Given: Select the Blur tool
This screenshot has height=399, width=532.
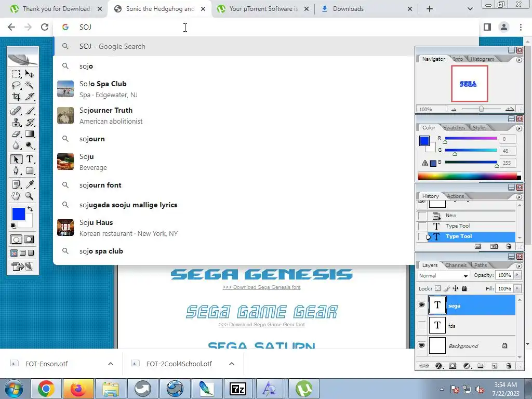Looking at the screenshot, I should (x=16, y=145).
